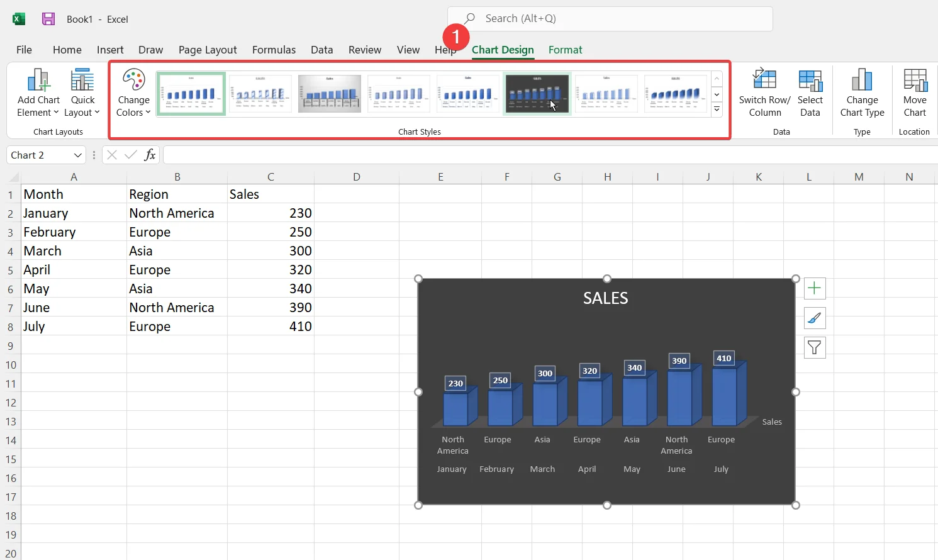The width and height of the screenshot is (938, 560).
Task: Open the Name Box dropdown arrow
Action: pos(78,155)
